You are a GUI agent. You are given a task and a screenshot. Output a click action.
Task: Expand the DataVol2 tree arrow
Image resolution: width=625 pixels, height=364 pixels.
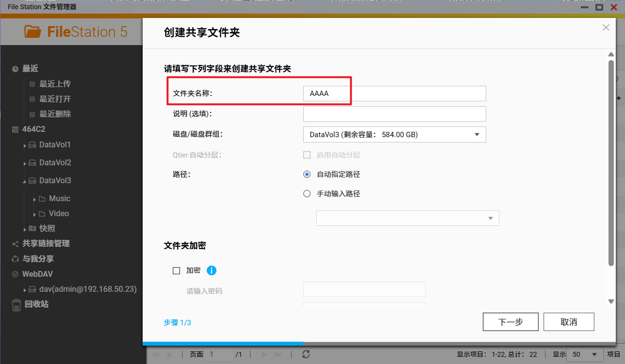[x=25, y=163]
